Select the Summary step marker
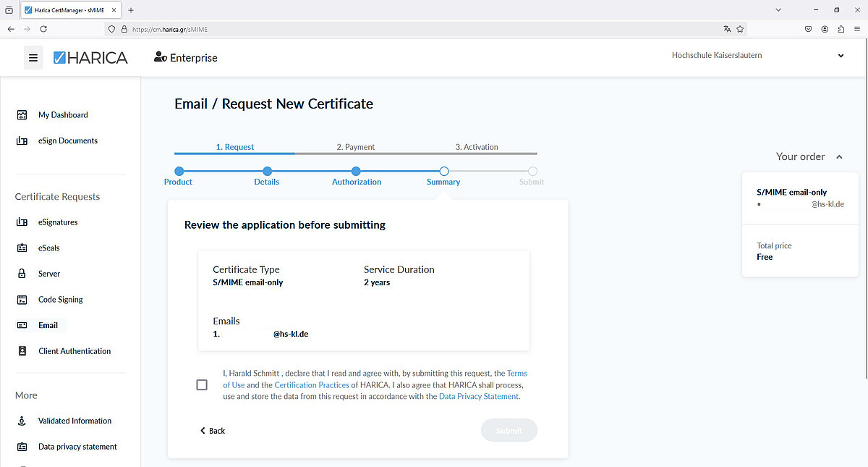 pos(444,172)
